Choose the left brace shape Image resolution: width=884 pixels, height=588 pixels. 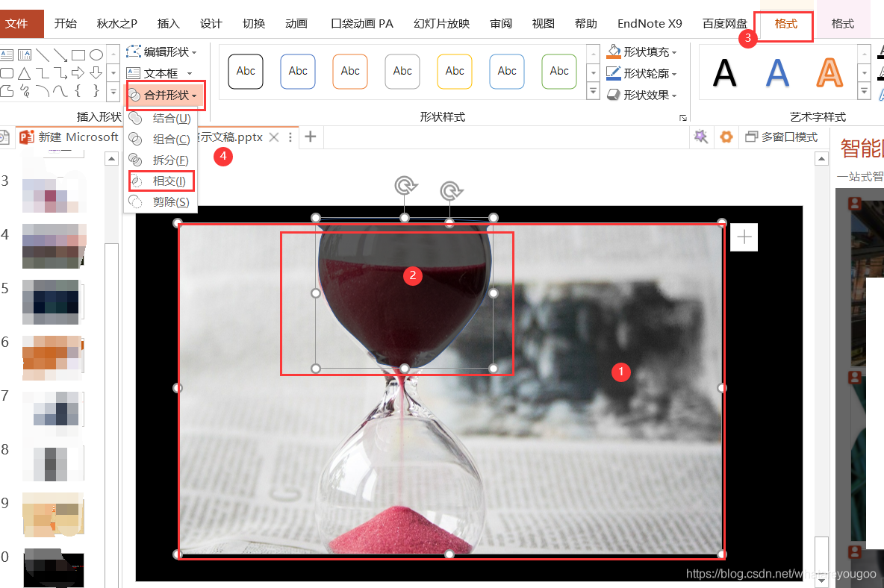78,90
